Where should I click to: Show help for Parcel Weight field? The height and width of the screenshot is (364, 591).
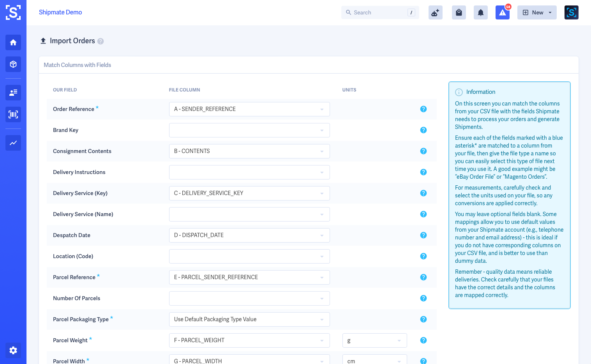[x=423, y=340]
